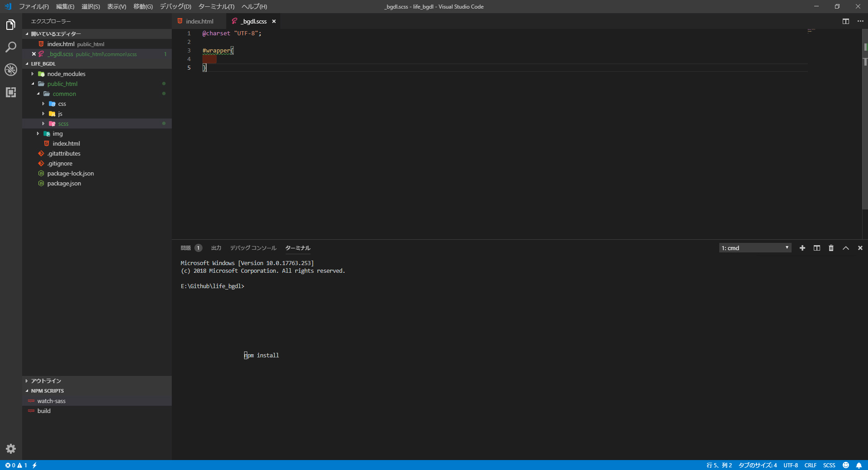The height and width of the screenshot is (470, 868).
Task: Open notifications via bell icon
Action: point(860,465)
